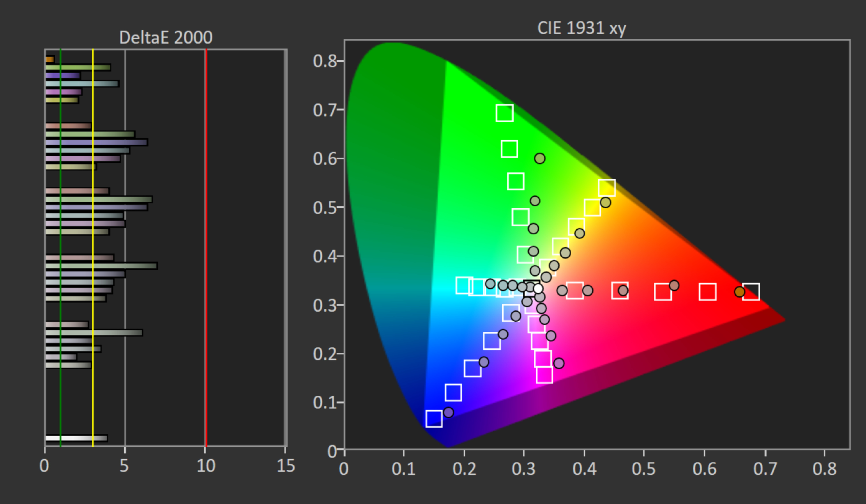Click the saturated blue target square at bottom-left
866x504 pixels.
(434, 418)
